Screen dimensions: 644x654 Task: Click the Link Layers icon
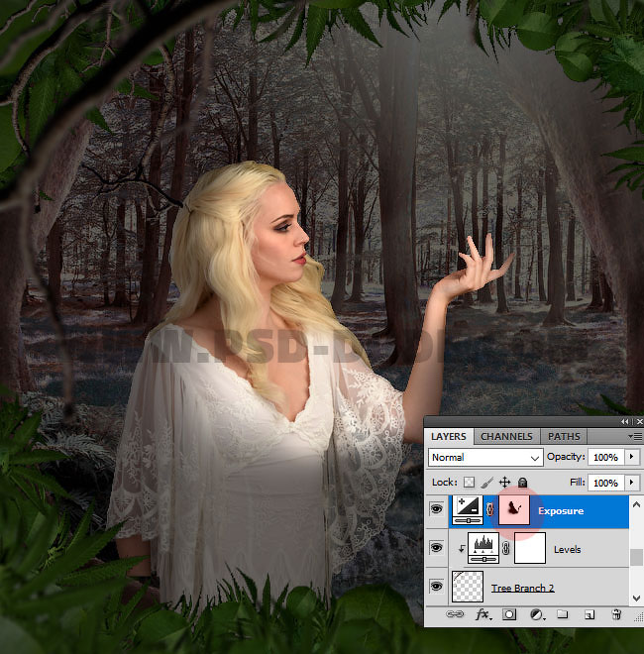(456, 614)
